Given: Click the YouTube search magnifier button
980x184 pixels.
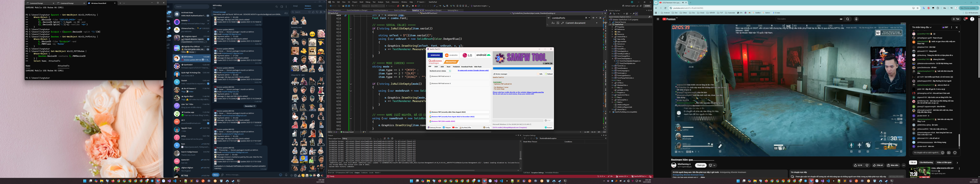Looking at the screenshot, I should coord(848,19).
